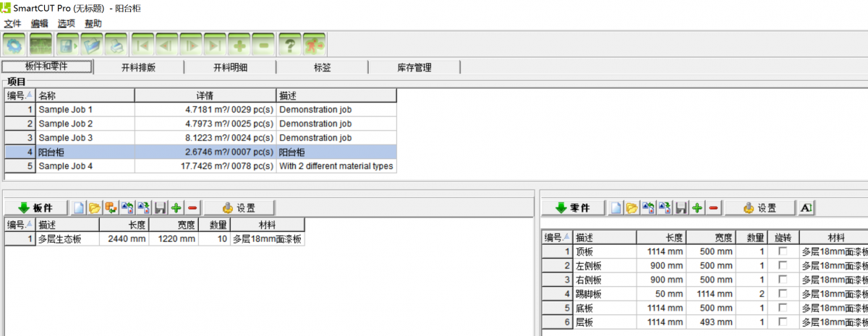Viewport: 868px width, 336px height.
Task: Switch to the 开料排版 tab
Action: 138,67
